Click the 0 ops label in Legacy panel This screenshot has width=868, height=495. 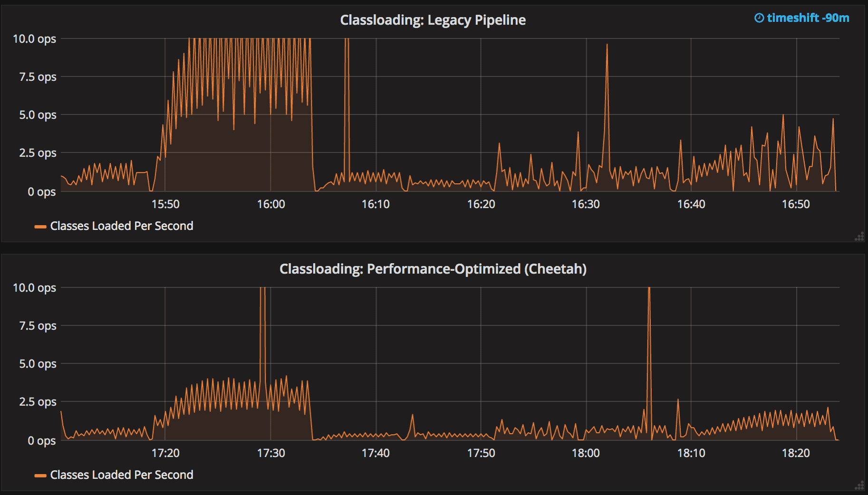[x=41, y=192]
